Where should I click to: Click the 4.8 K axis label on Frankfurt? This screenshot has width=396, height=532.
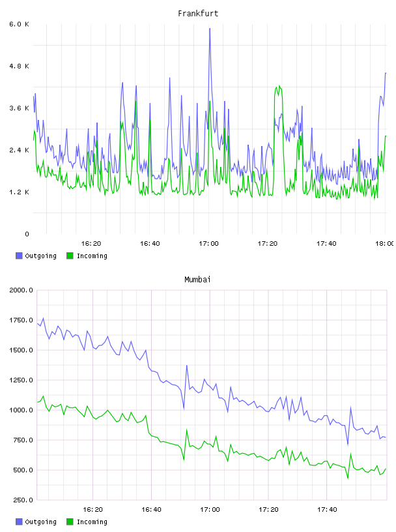pyautogui.click(x=19, y=66)
